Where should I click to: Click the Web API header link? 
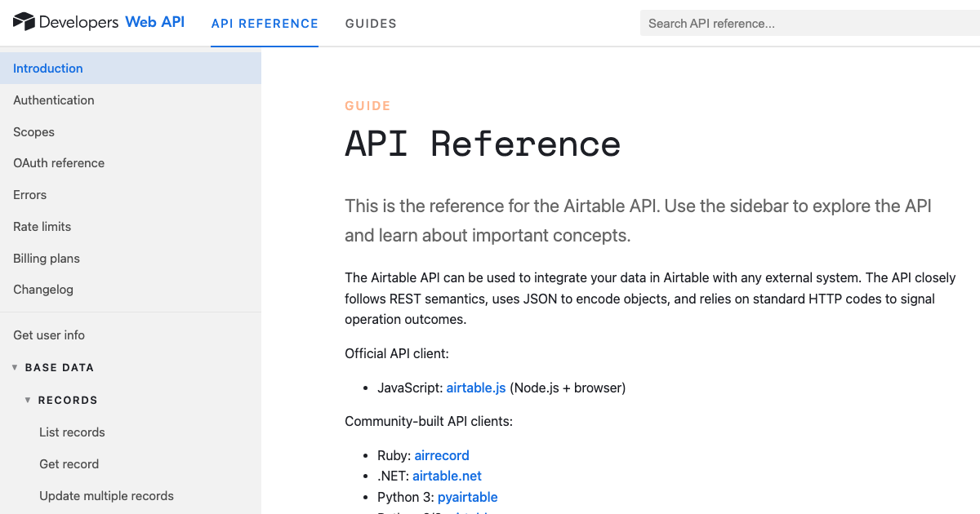155,22
